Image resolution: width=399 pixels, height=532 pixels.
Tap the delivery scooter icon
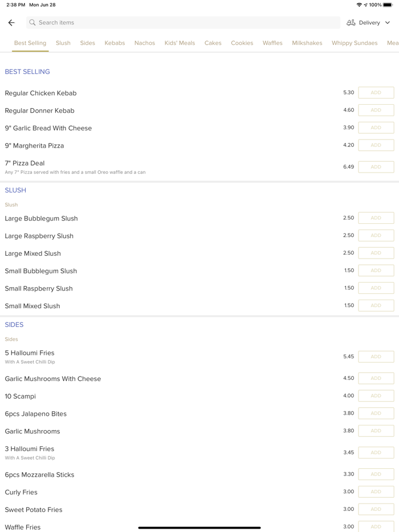pos(351,23)
